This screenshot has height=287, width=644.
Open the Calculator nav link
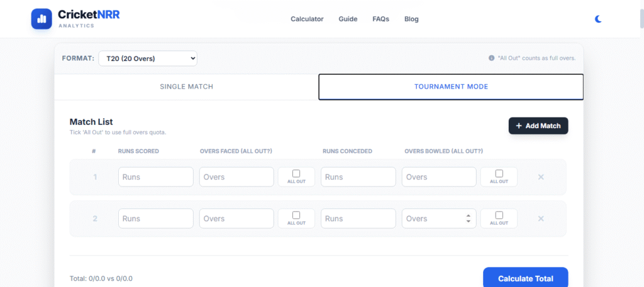(307, 19)
